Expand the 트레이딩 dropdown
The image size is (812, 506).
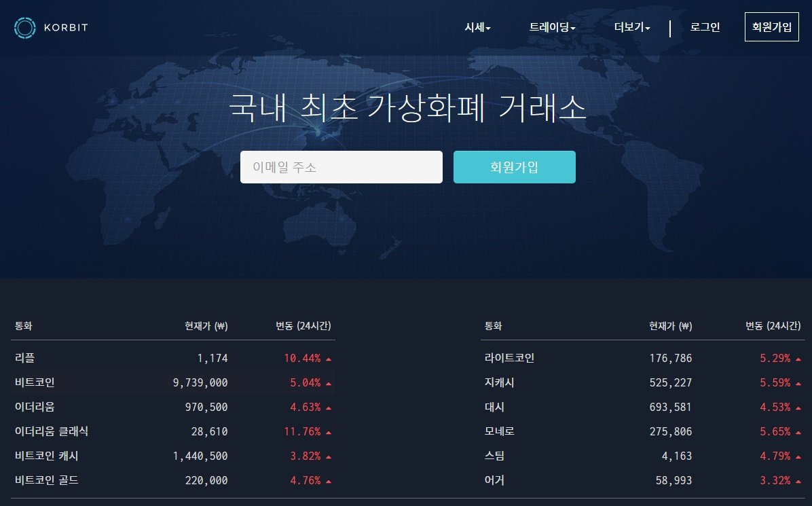[x=552, y=27]
